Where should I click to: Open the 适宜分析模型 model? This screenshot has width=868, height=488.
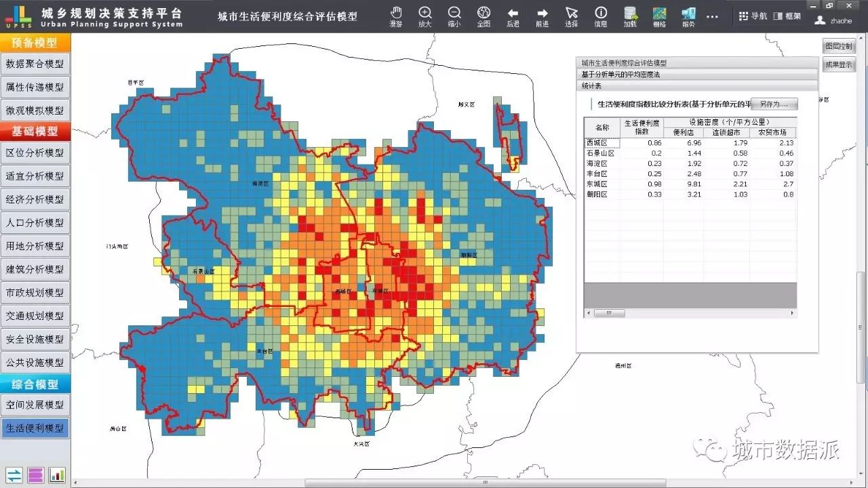35,176
